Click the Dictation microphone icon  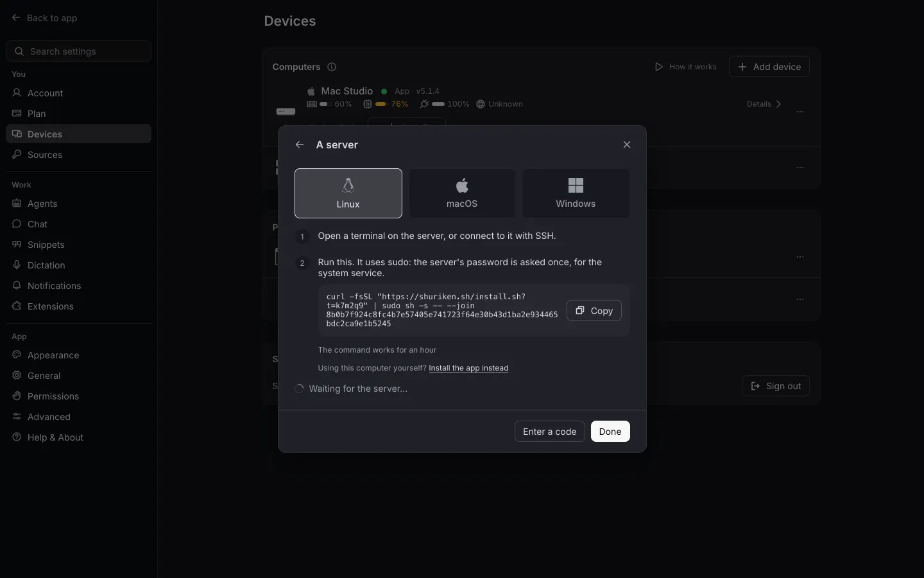[17, 265]
